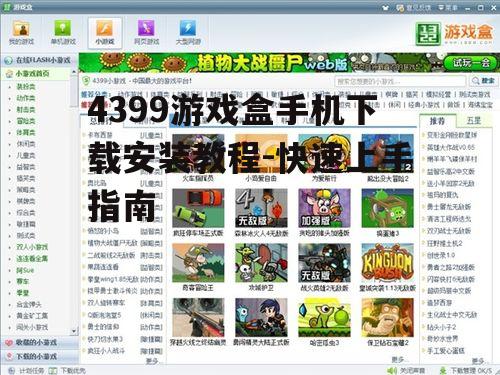Open the 双人小游戏 sidebar link
Image resolution: width=500 pixels, height=375 pixels.
(32, 247)
